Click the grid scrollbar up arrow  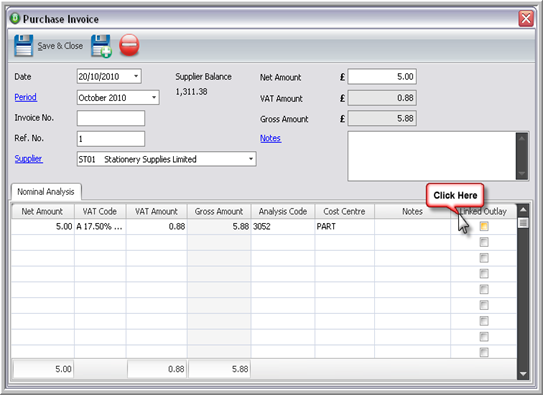point(523,209)
